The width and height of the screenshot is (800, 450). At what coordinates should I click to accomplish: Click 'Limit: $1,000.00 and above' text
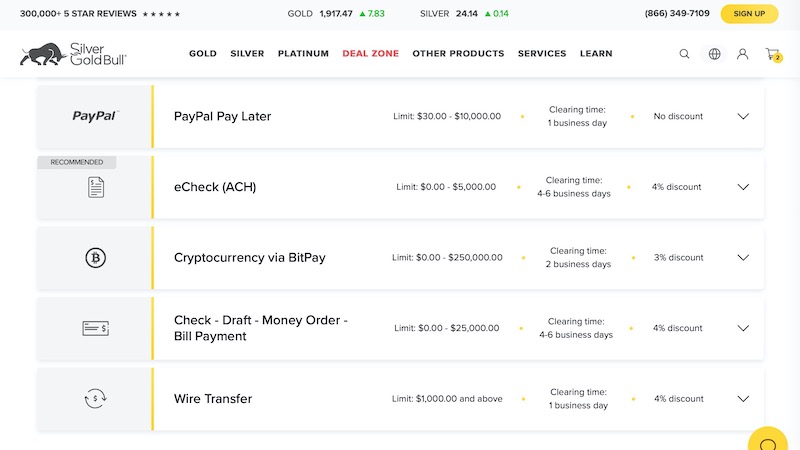point(447,398)
